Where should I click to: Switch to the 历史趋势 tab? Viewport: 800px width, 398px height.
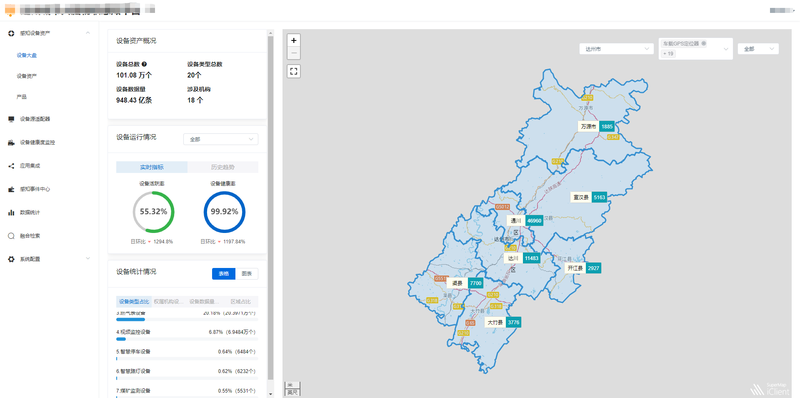222,167
